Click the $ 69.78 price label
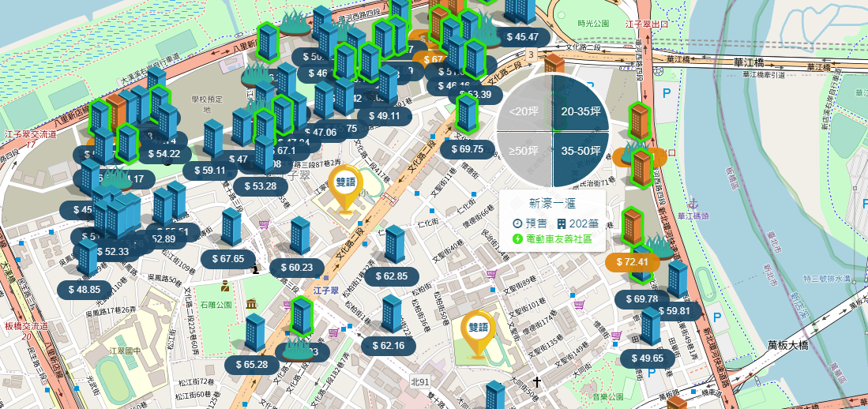The width and height of the screenshot is (868, 409). 642,299
